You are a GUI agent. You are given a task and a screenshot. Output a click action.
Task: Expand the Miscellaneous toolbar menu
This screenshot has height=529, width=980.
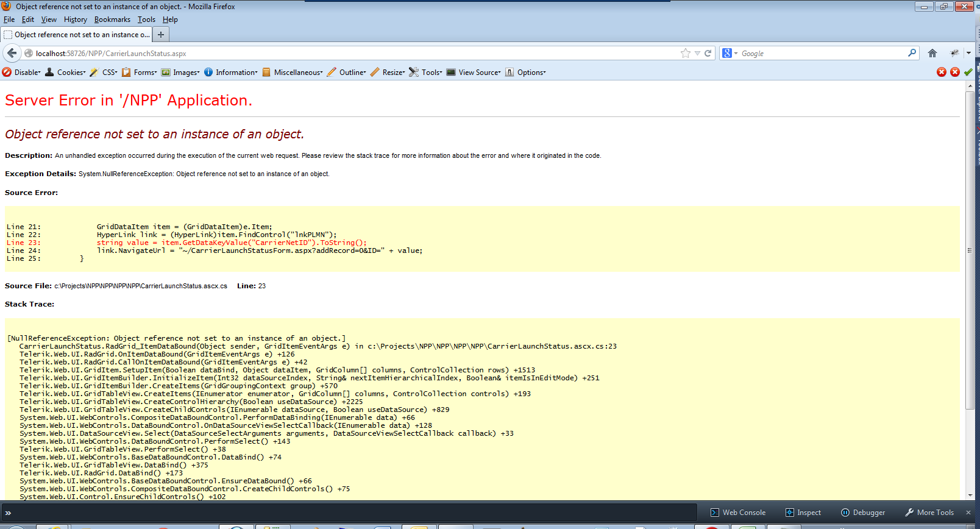(x=293, y=72)
